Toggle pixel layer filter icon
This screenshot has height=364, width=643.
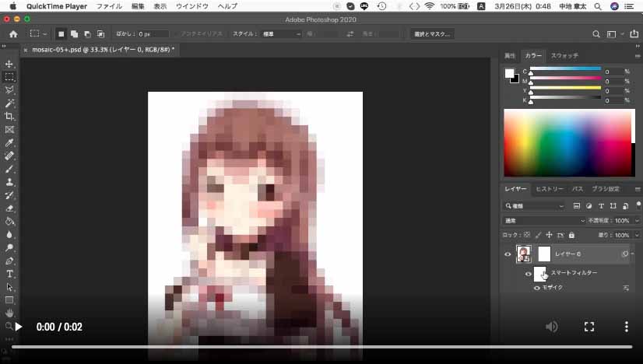577,206
